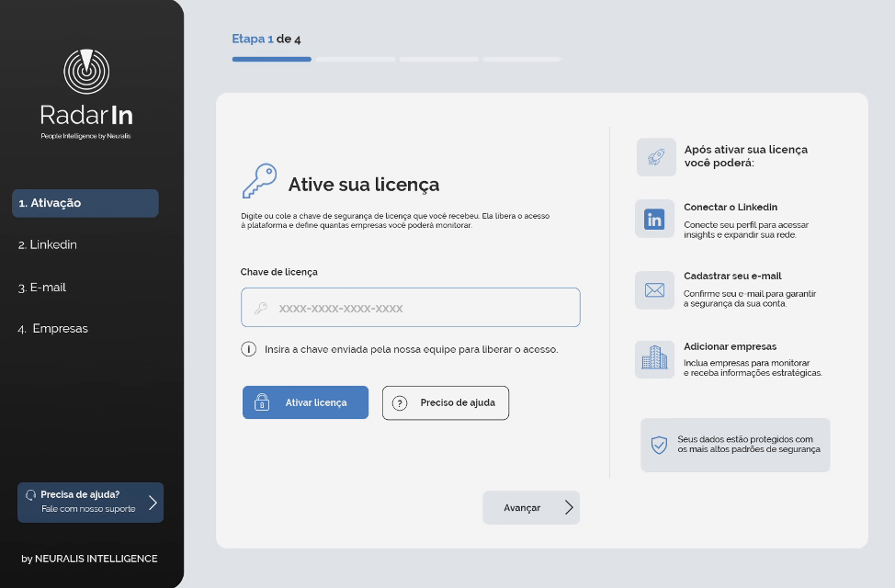Click the envelope e-mail icon
The width and height of the screenshot is (895, 588).
point(654,290)
